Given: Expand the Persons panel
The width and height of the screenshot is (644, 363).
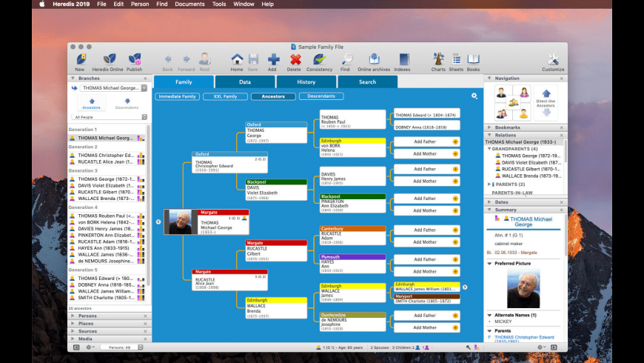Looking at the screenshot, I should (73, 316).
